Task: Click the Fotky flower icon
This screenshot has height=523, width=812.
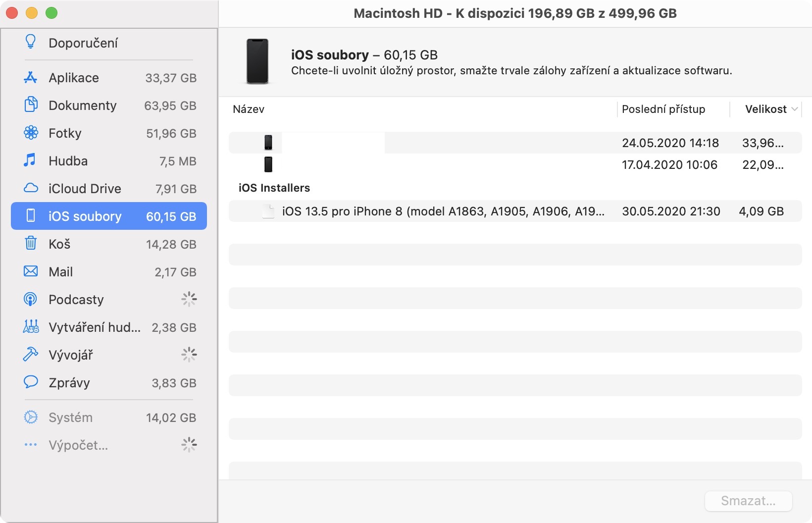Action: point(31,133)
